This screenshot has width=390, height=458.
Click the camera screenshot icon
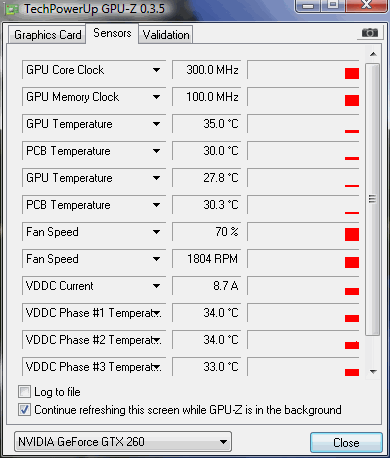[370, 33]
